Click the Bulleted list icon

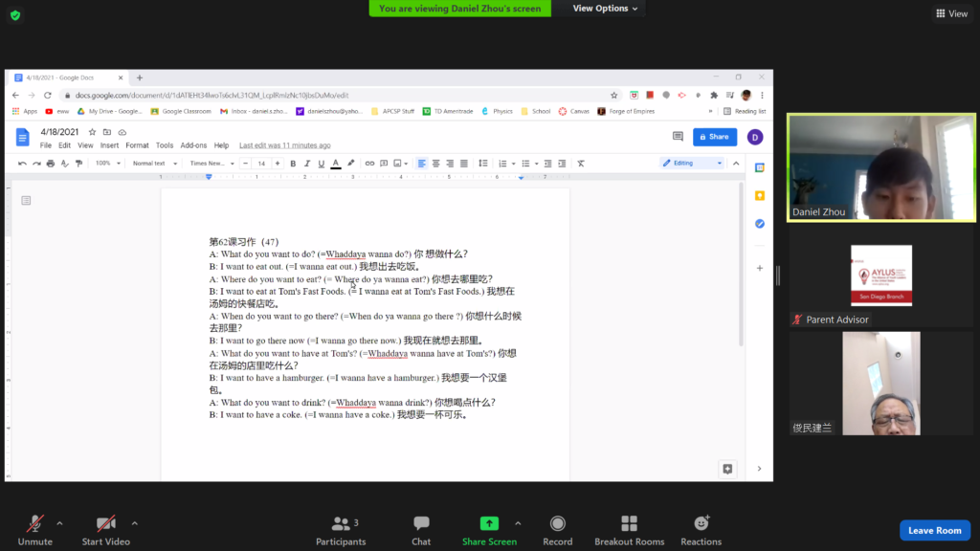click(525, 164)
